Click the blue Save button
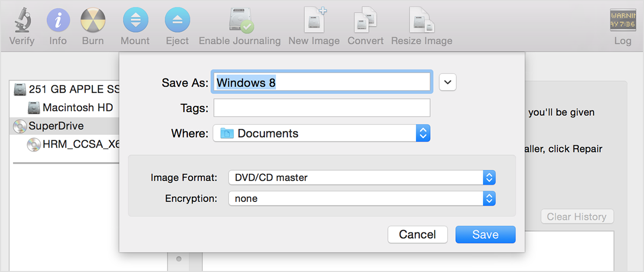The image size is (644, 272). coord(486,234)
